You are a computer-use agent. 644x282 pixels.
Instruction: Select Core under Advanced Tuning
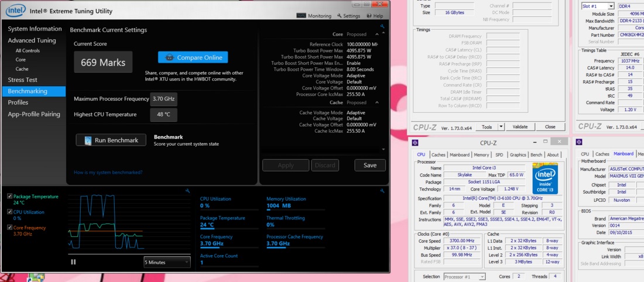coord(20,60)
